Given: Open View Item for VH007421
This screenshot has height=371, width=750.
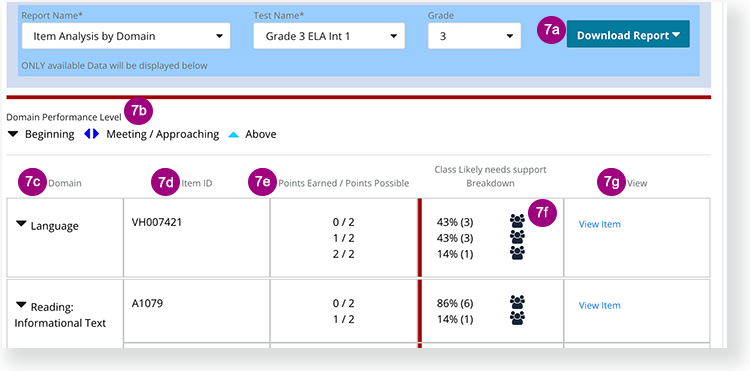Looking at the screenshot, I should (599, 224).
